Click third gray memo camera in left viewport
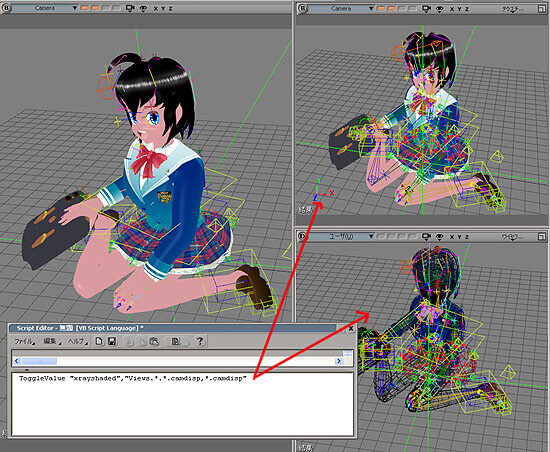Viewport: 550px width, 452px height. point(106,8)
